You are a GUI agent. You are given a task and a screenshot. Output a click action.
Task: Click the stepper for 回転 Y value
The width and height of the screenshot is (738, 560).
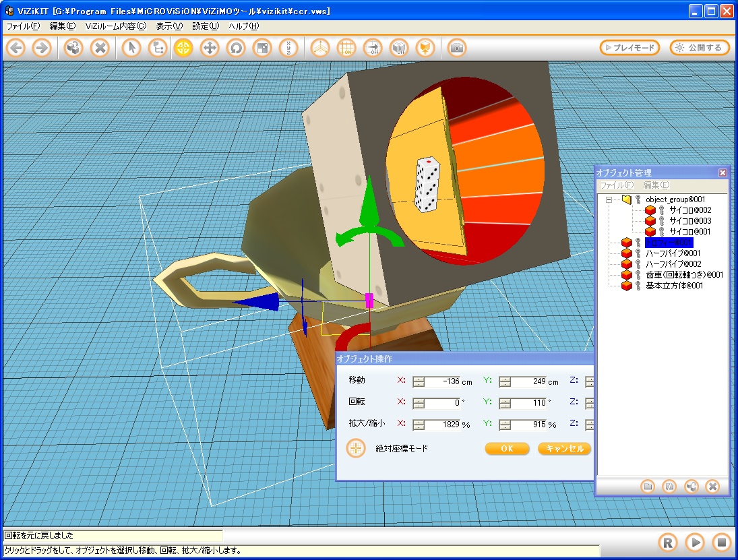coord(505,403)
